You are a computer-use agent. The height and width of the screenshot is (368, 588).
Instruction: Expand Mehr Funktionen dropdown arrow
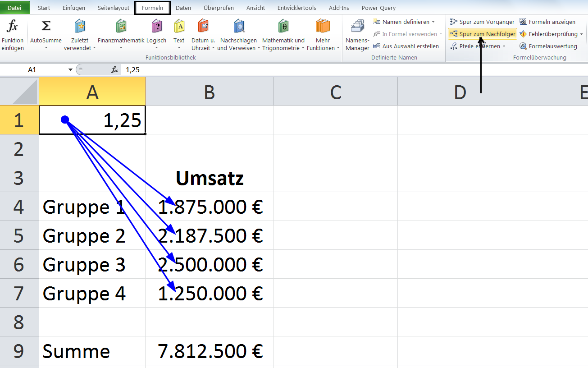(x=338, y=48)
